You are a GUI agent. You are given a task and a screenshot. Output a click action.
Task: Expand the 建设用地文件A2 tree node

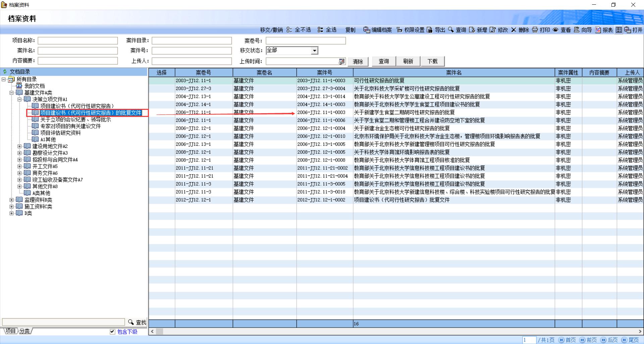[19, 146]
